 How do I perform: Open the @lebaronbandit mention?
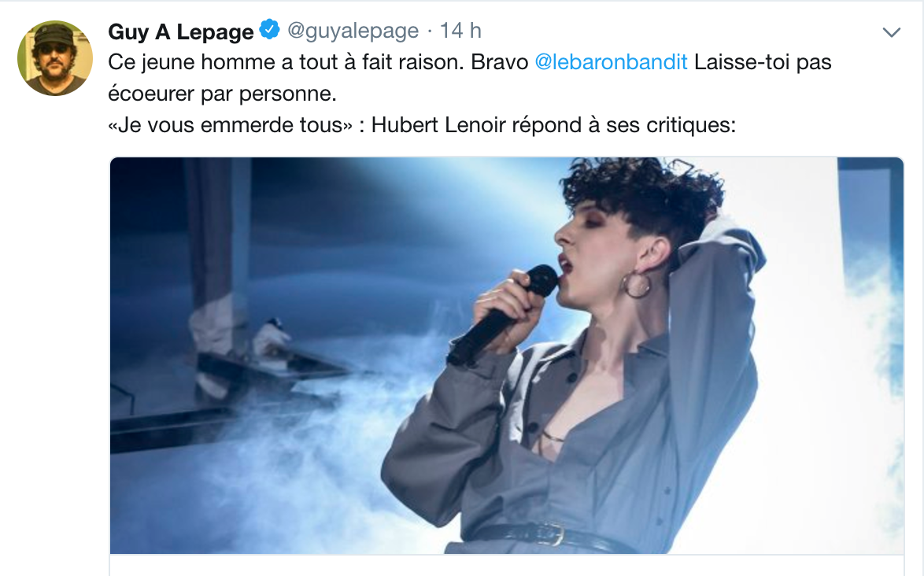coord(611,62)
